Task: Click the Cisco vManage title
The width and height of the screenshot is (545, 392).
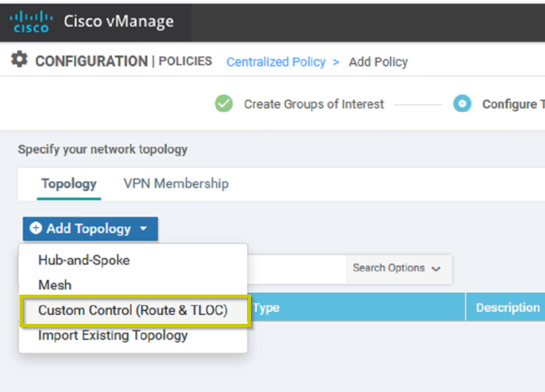Action: [x=119, y=22]
